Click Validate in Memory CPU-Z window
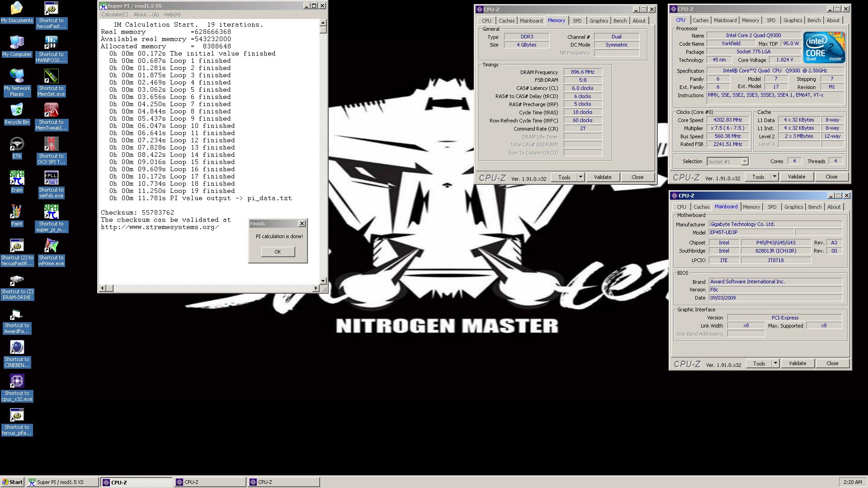The image size is (868, 488). (x=602, y=177)
